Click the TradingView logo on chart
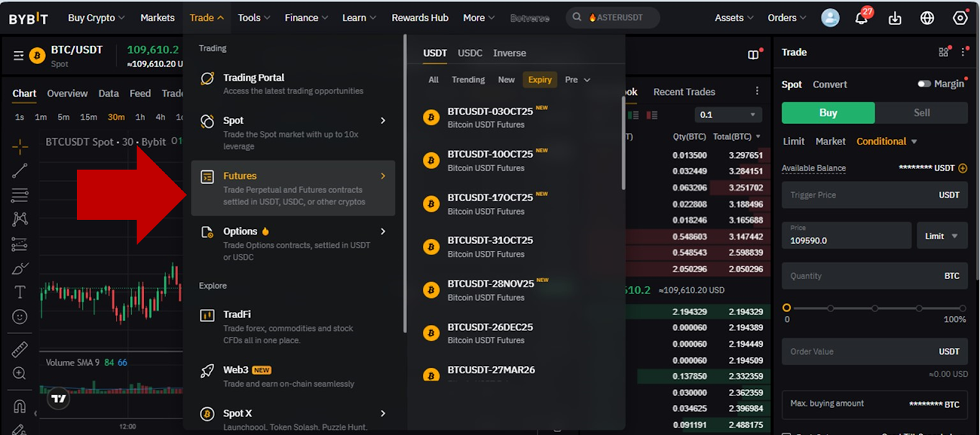Image resolution: width=980 pixels, height=435 pixels. [x=59, y=399]
